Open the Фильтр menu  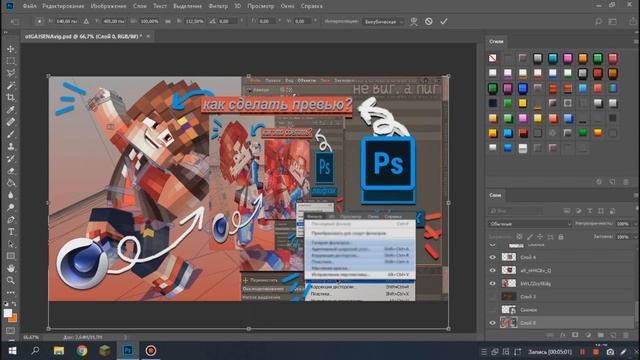(218, 6)
